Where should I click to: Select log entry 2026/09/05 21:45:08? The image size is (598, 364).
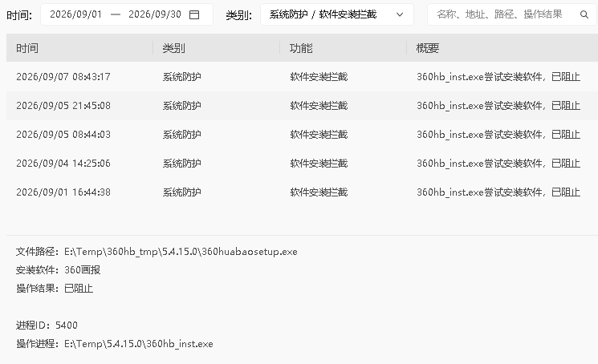[x=302, y=106]
